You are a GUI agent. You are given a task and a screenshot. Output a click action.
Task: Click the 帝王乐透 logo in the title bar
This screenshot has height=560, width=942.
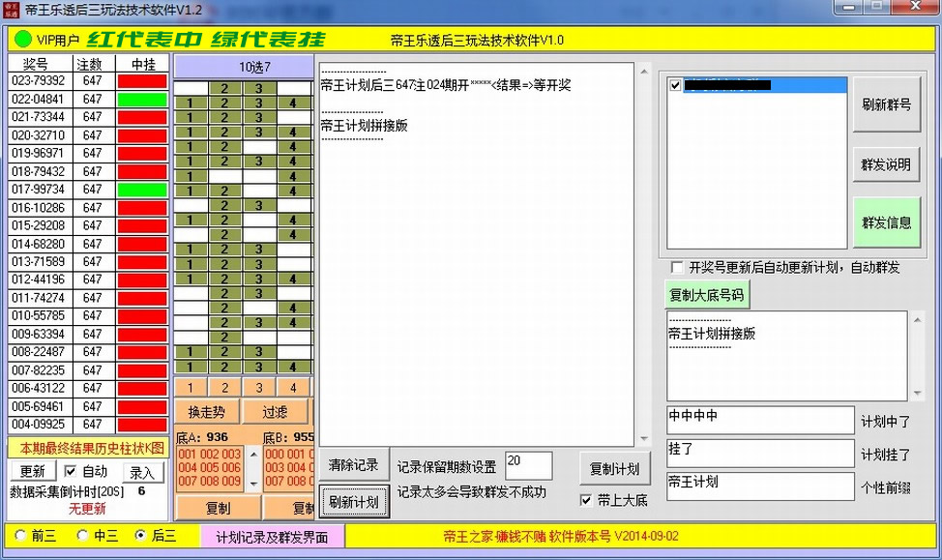tap(14, 8)
